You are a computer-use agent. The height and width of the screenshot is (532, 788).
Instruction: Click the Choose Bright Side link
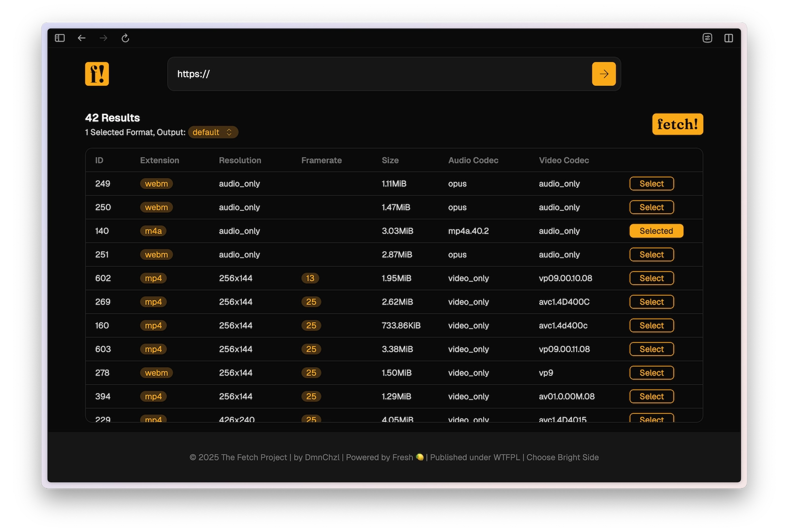coord(562,458)
